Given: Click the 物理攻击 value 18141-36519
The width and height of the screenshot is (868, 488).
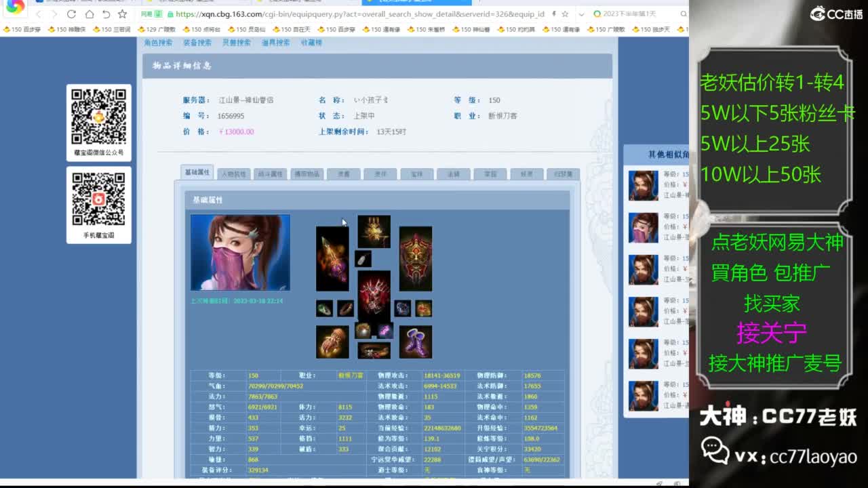Looking at the screenshot, I should 442,375.
